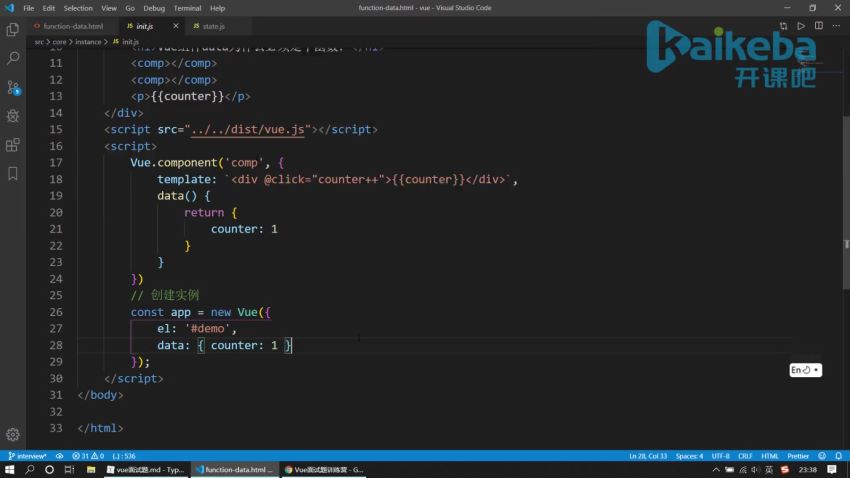The height and width of the screenshot is (478, 850).
Task: Click the volume speaker tray icon
Action: pyautogui.click(x=756, y=470)
